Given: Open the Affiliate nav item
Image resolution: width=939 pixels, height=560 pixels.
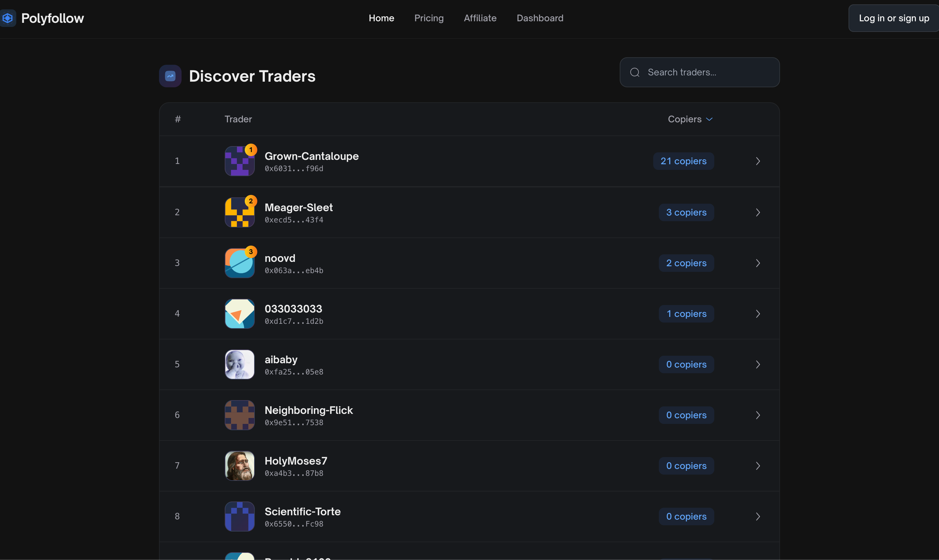Looking at the screenshot, I should [x=480, y=18].
